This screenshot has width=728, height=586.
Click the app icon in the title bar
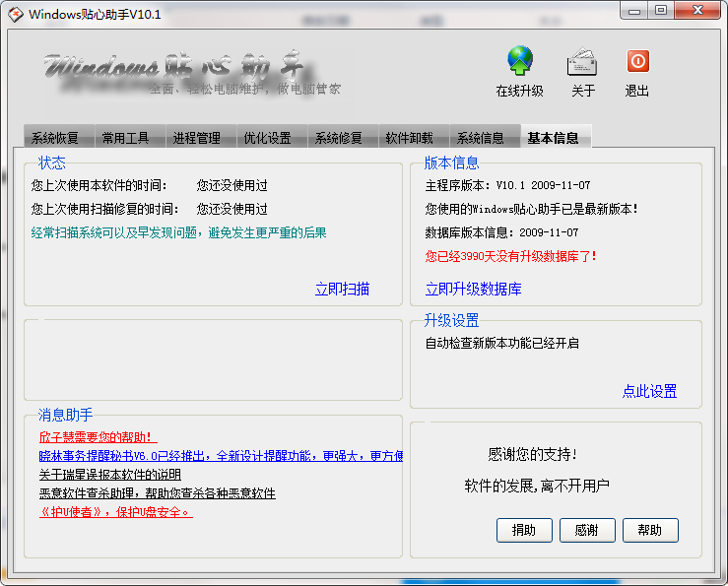point(16,14)
